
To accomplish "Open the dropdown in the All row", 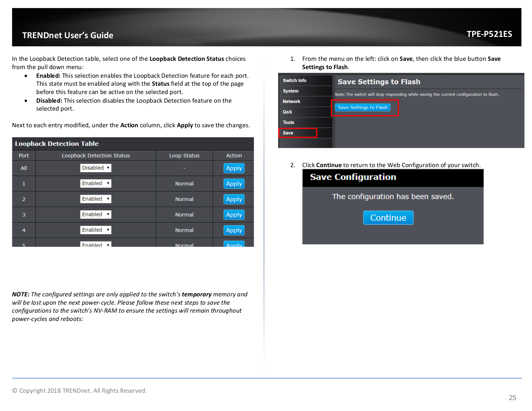I will coord(96,168).
